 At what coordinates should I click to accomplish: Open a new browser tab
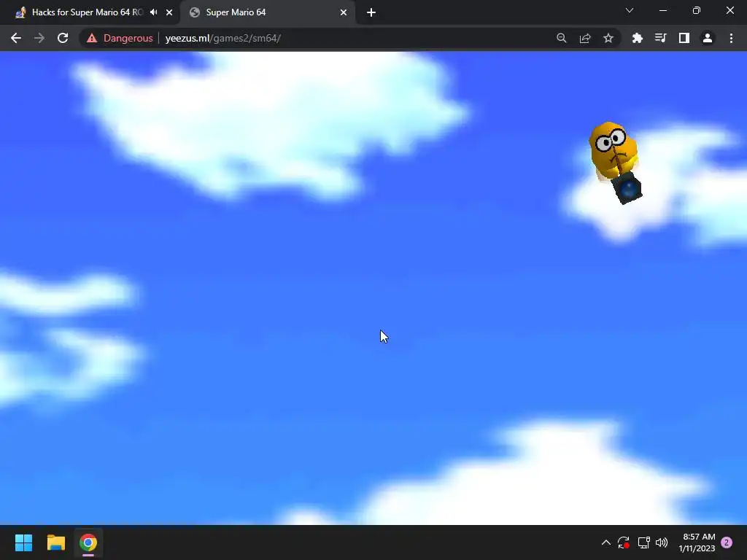coord(371,12)
